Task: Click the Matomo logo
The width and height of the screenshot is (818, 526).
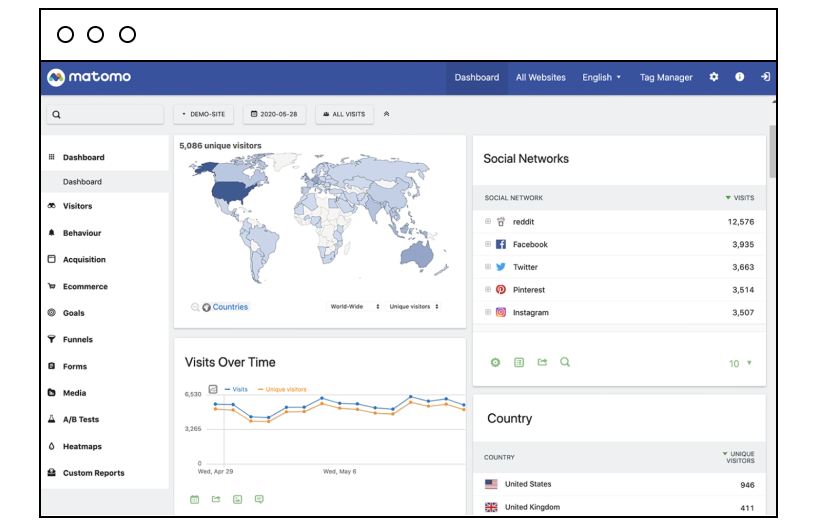Action: pos(89,77)
